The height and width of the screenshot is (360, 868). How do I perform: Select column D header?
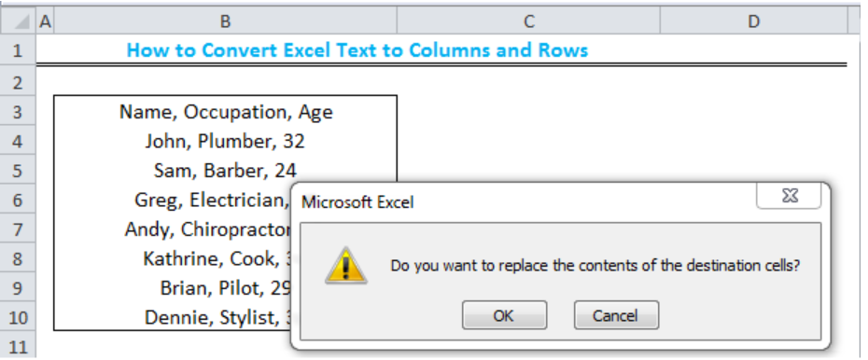[753, 21]
